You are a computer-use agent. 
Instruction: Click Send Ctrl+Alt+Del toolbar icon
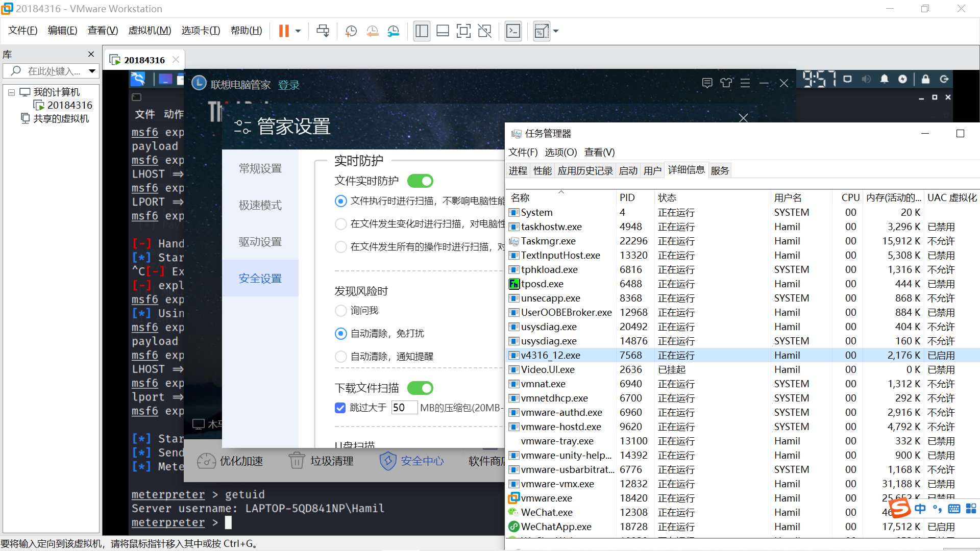point(323,31)
